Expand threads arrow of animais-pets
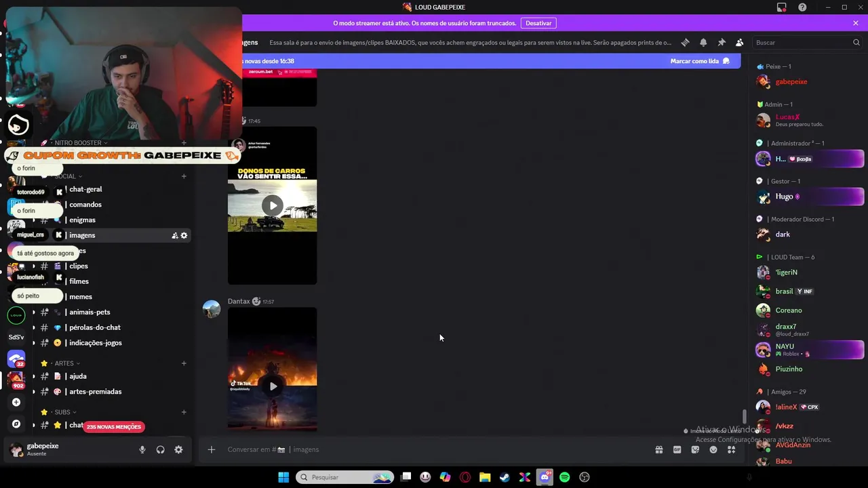This screenshot has width=868, height=488. tap(34, 312)
